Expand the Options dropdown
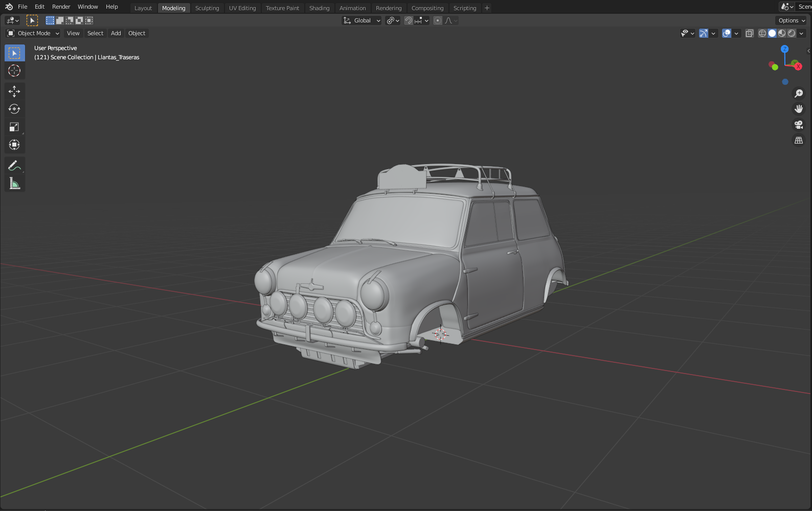This screenshot has height=511, width=812. (792, 20)
